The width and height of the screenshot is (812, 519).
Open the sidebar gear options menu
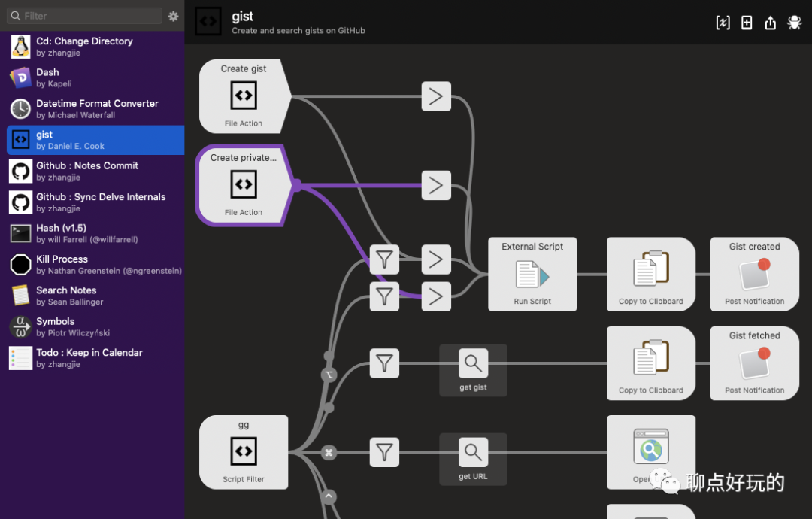pos(174,16)
